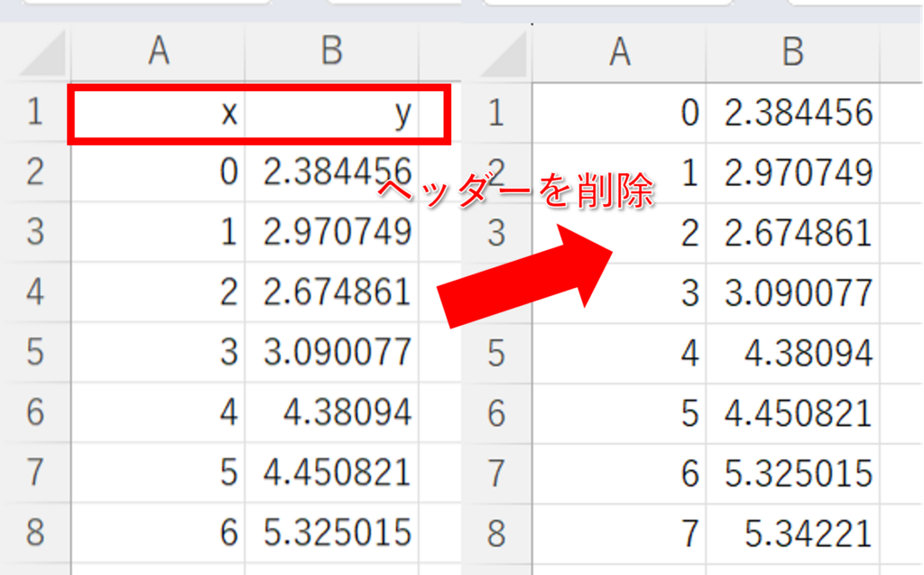
Task: Click the header cell containing "x"
Action: tap(158, 114)
